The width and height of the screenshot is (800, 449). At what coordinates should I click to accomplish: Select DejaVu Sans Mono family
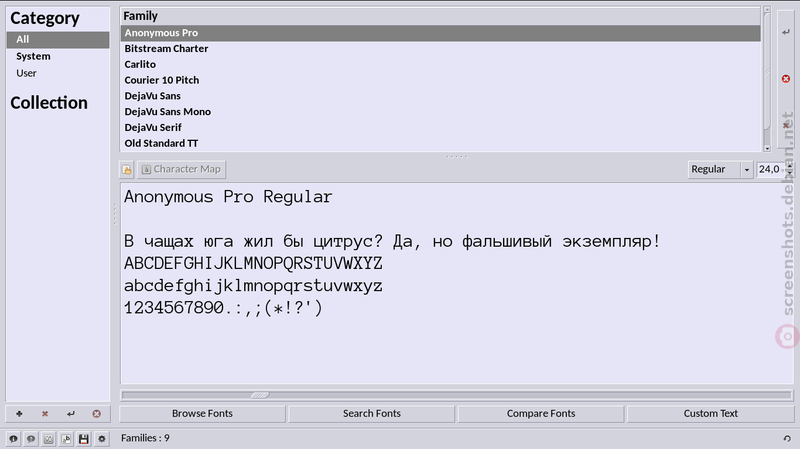[x=440, y=112]
